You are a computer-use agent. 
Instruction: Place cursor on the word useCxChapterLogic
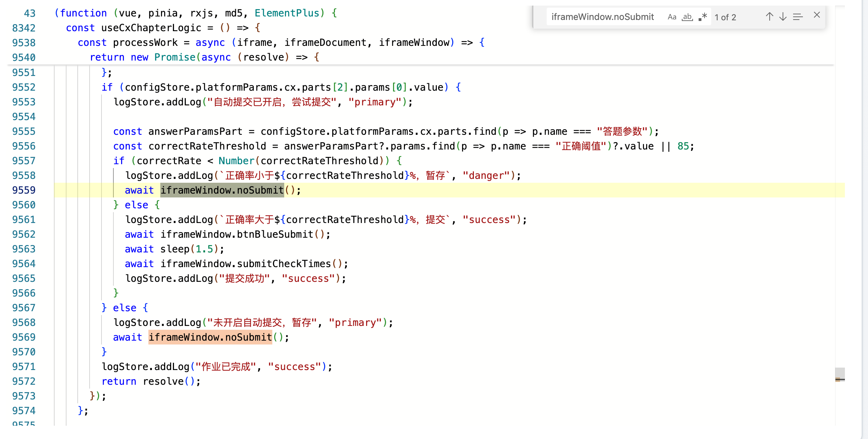click(x=150, y=28)
